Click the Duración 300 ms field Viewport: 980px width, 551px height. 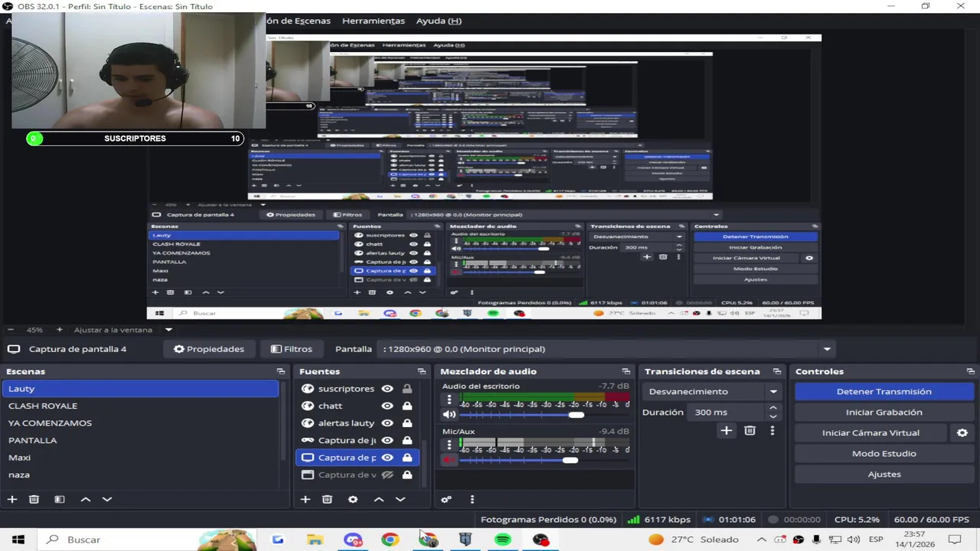point(727,412)
